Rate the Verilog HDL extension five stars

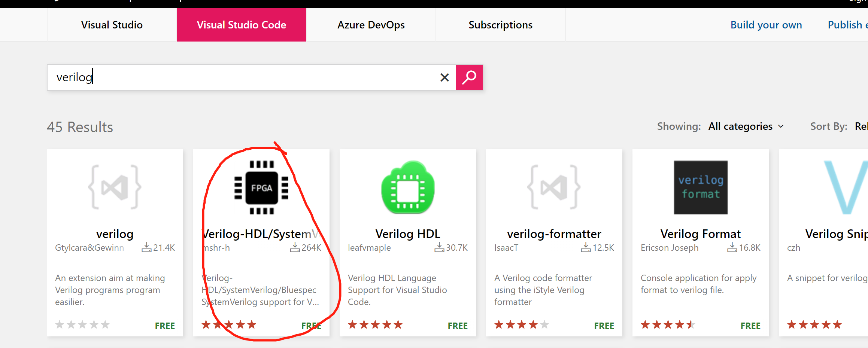pos(399,324)
